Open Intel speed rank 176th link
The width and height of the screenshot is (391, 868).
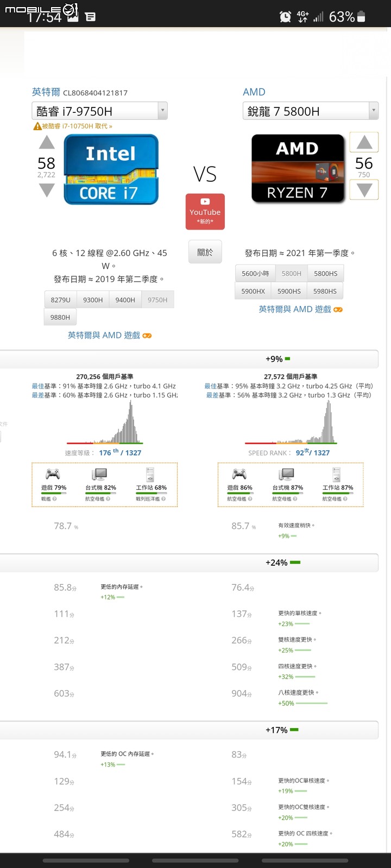click(120, 452)
